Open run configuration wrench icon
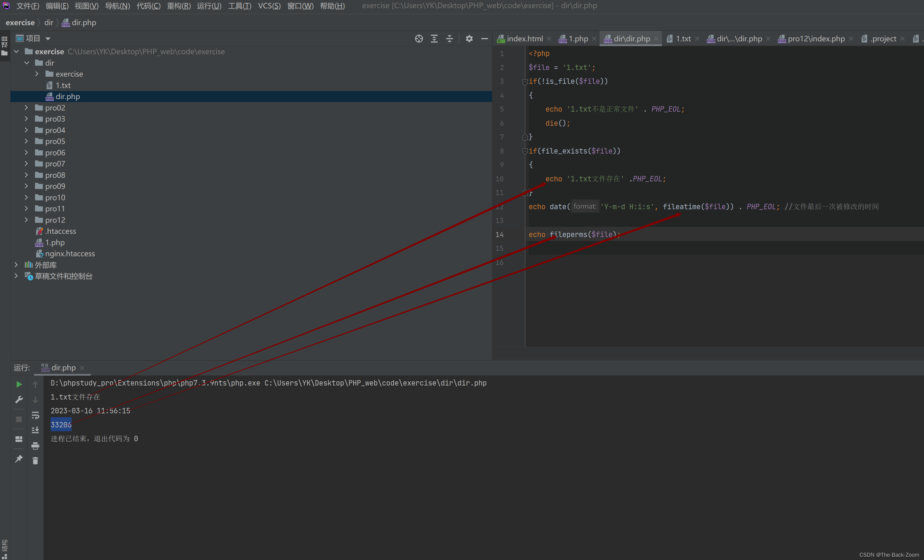 (19, 400)
